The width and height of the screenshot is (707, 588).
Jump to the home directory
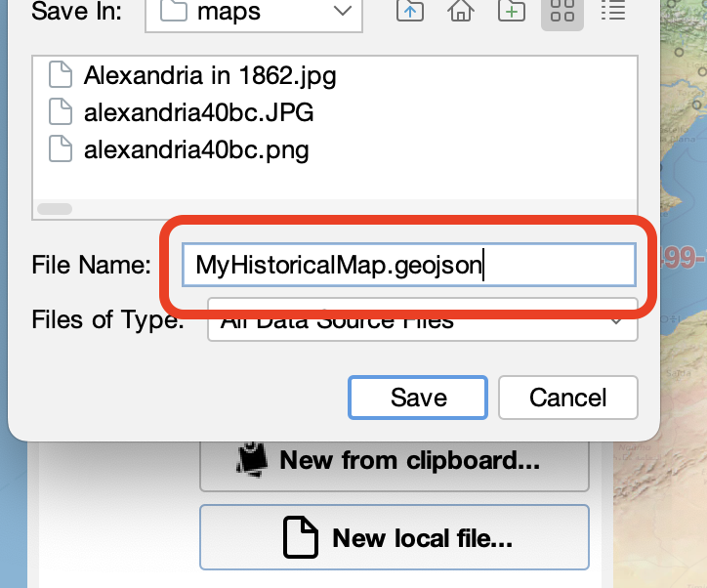(x=461, y=12)
